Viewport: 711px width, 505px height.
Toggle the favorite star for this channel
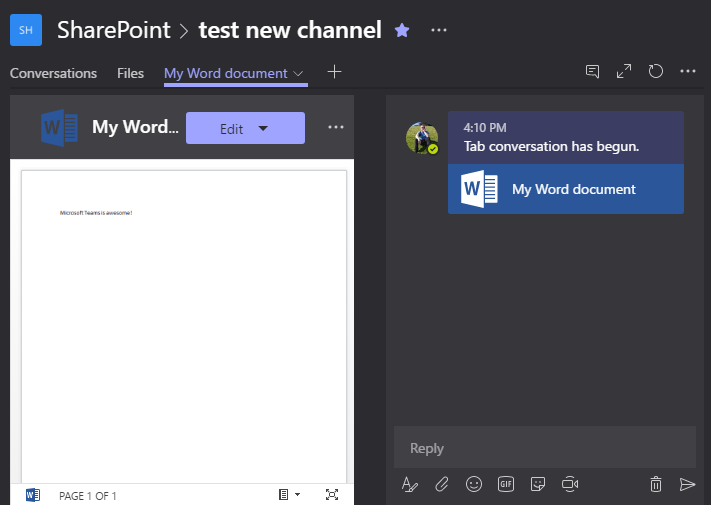coord(402,30)
